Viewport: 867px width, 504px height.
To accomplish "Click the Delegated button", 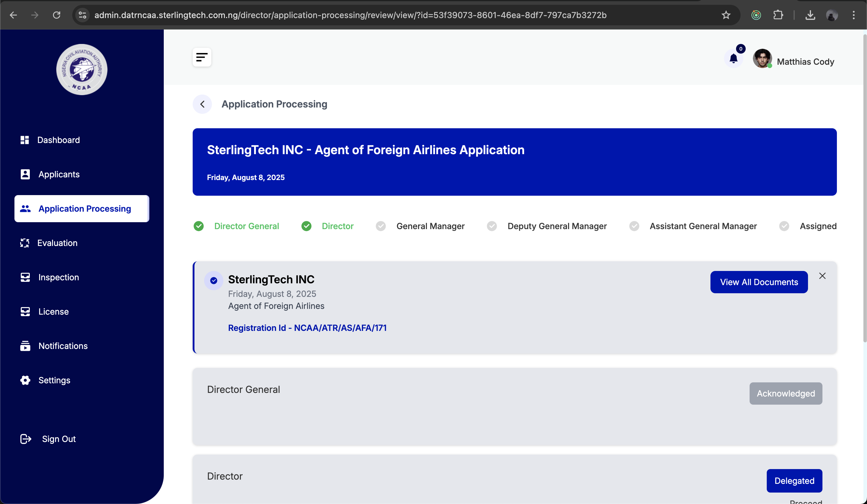I will (794, 481).
